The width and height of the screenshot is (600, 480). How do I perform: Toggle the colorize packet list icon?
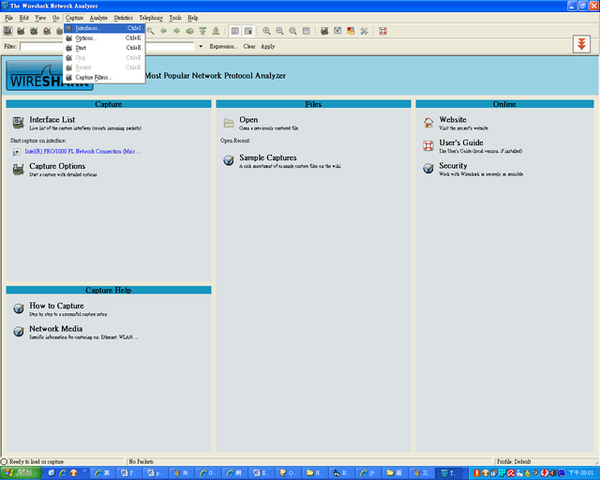(x=235, y=31)
